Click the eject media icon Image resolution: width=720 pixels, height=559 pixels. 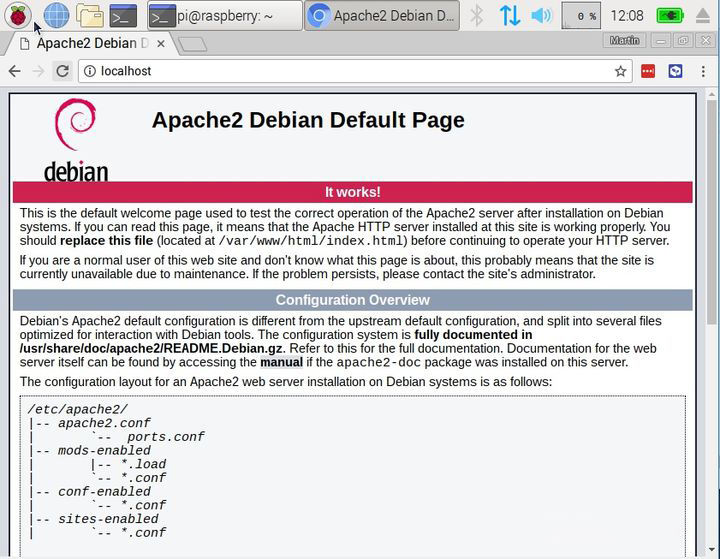[x=703, y=16]
